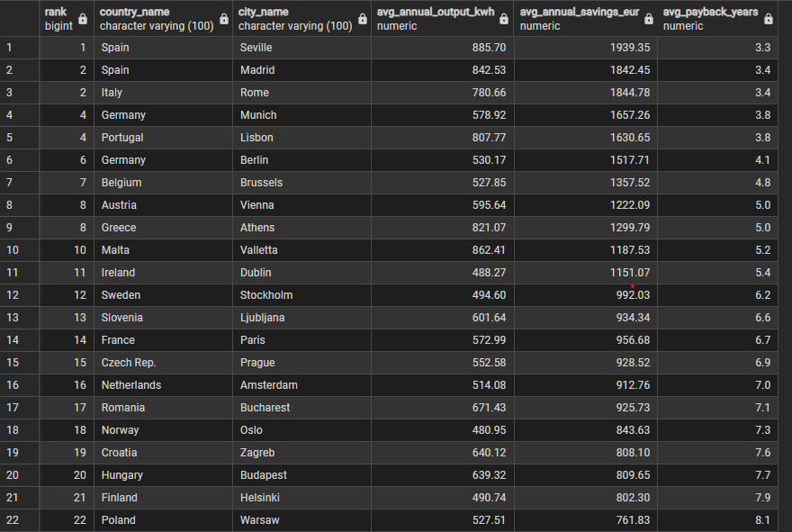
Task: Click the Czech Rep. country cell
Action: click(163, 363)
